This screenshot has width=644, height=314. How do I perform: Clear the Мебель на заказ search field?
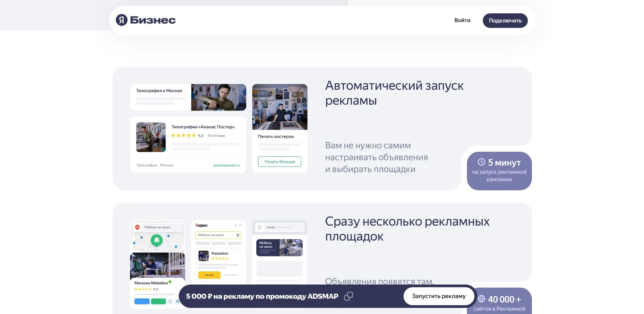(x=238, y=235)
